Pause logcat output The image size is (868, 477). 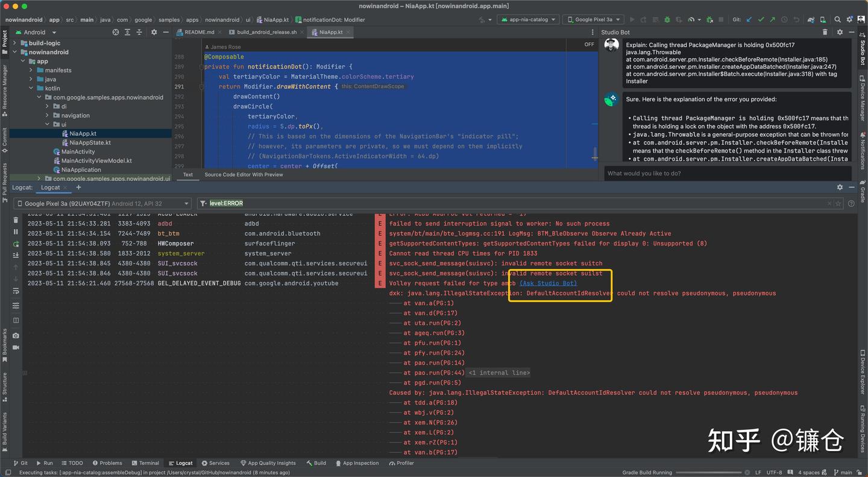(16, 232)
